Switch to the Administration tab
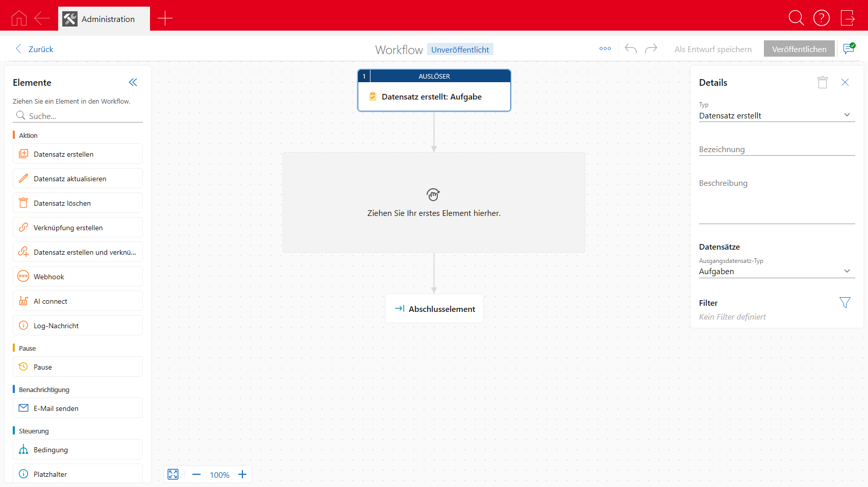Screen dimensions: 868x487 [104, 19]
